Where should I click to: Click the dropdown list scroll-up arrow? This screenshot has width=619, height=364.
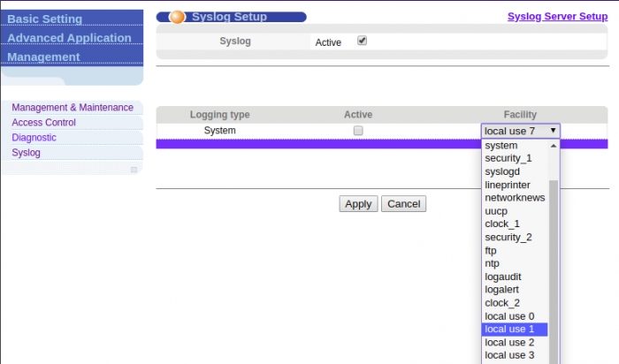point(554,146)
